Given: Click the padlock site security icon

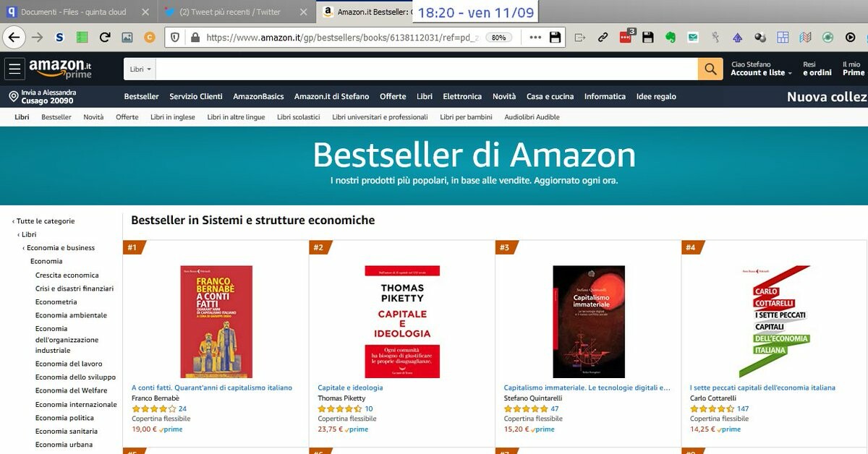Looking at the screenshot, I should pyautogui.click(x=194, y=37).
